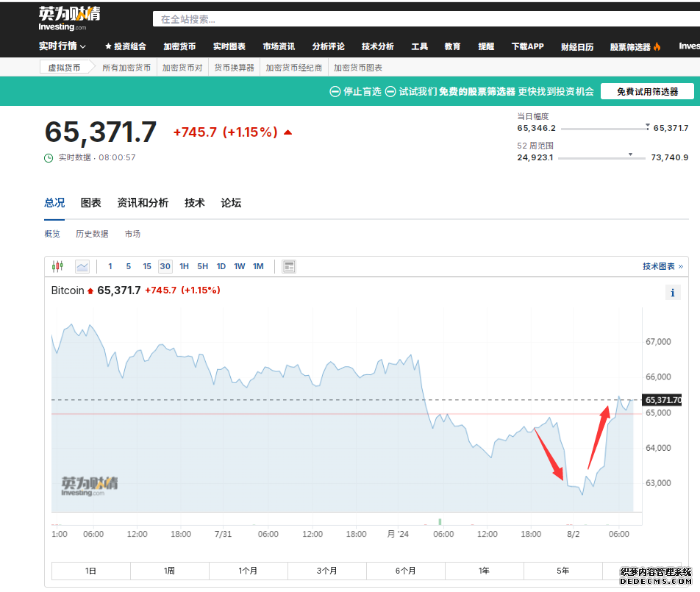The width and height of the screenshot is (700, 592).
Task: Open the 货币换算器 link
Action: pyautogui.click(x=234, y=68)
